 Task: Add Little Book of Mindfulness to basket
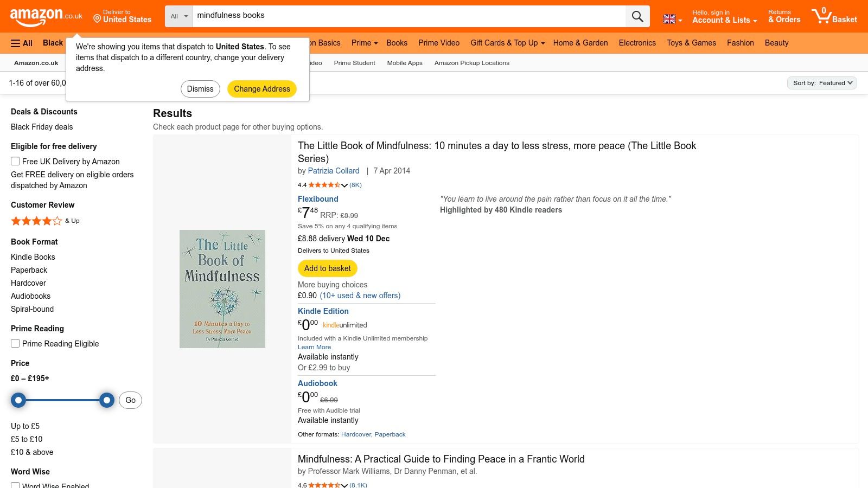coord(327,268)
